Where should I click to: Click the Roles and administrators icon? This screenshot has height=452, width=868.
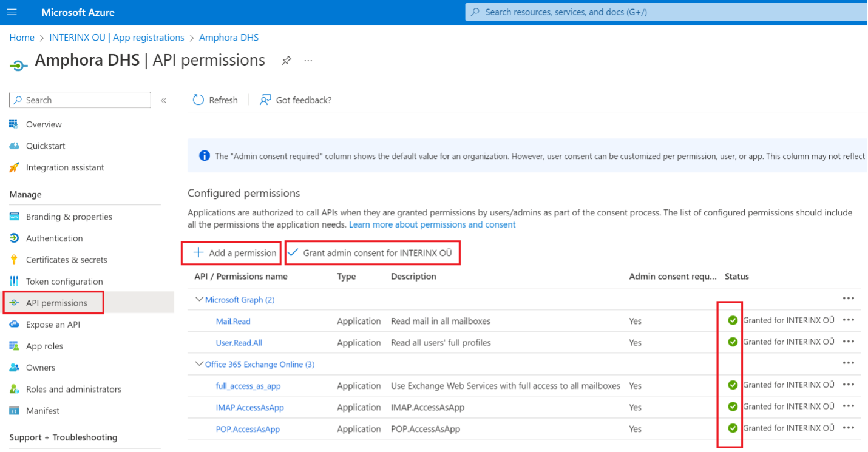pyautogui.click(x=14, y=389)
